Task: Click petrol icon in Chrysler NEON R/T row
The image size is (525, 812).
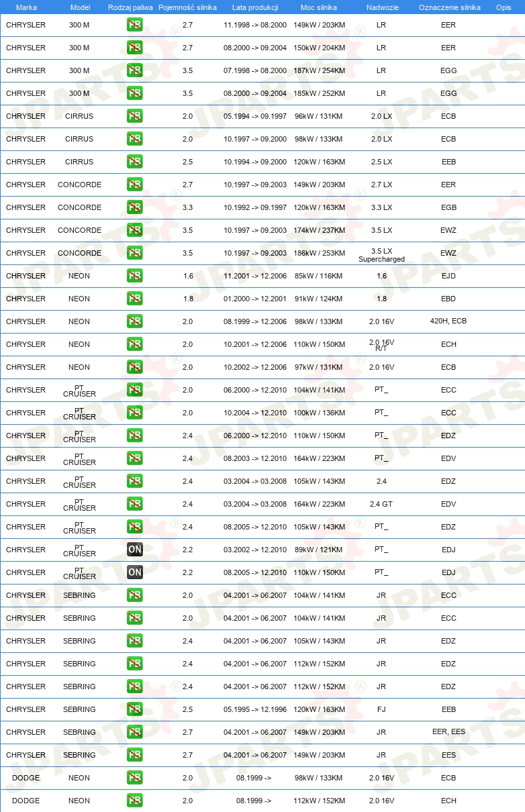Action: (135, 344)
